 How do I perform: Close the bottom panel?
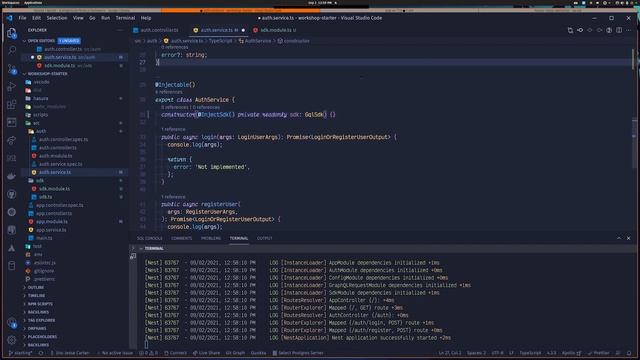[629, 238]
